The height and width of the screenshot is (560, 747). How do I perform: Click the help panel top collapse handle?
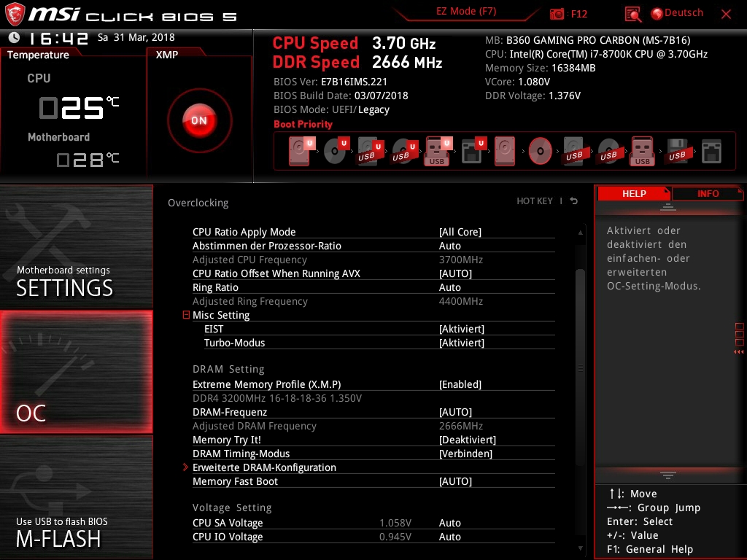pos(668,206)
